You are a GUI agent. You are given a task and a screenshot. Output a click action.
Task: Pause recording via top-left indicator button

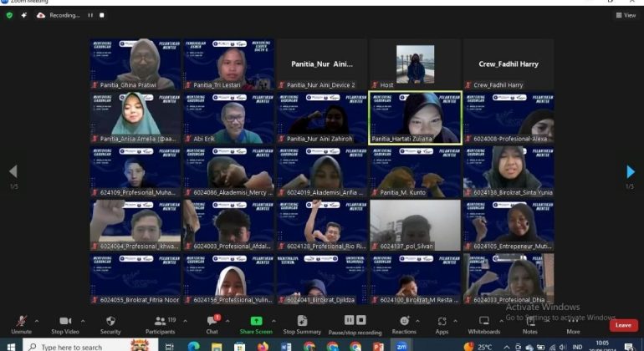coord(90,15)
